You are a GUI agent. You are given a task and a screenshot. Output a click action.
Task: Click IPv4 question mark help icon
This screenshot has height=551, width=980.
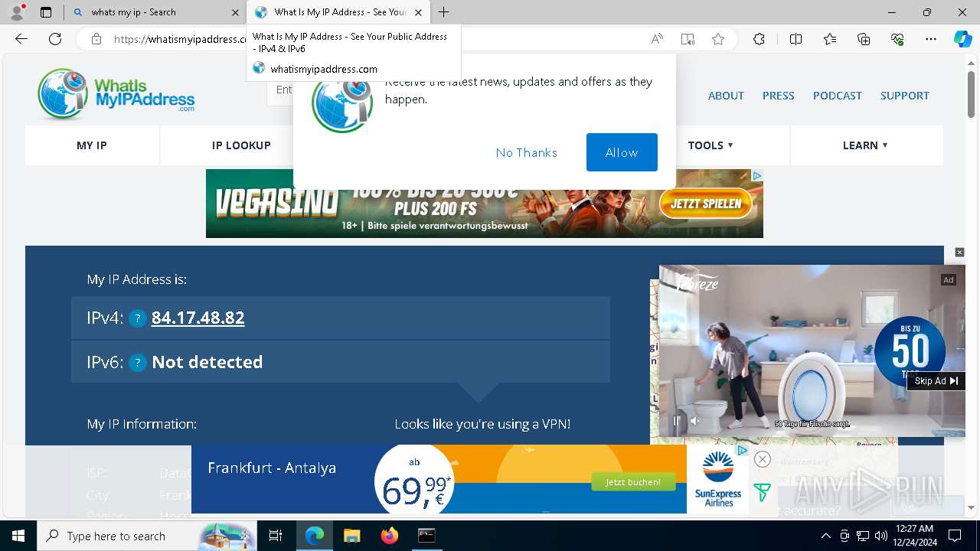click(137, 318)
